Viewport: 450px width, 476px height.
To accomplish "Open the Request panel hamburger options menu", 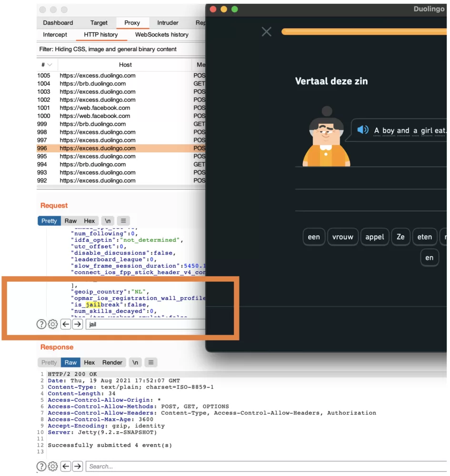I will [x=123, y=221].
